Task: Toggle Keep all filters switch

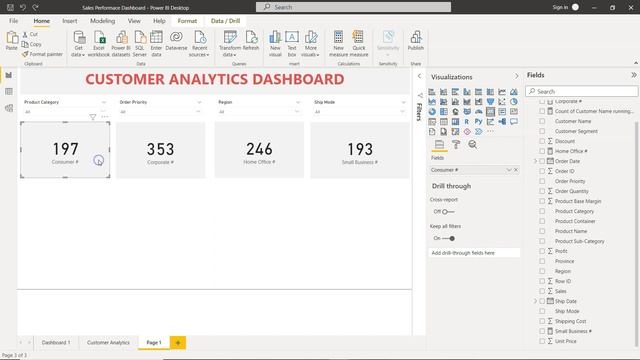Action: click(449, 238)
